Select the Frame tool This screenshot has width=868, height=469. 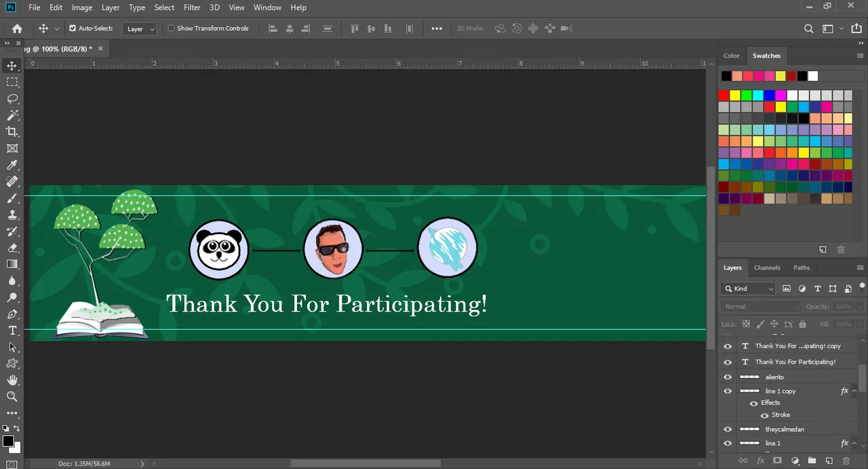click(12, 149)
